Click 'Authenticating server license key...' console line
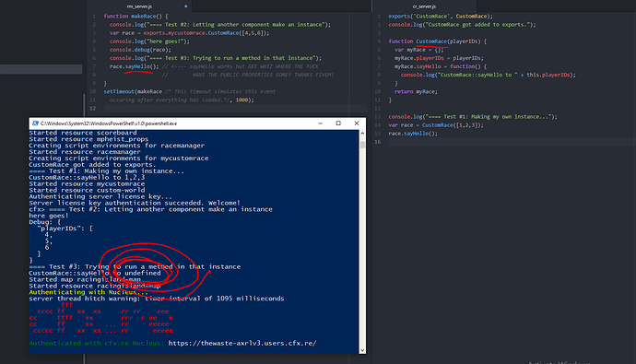The height and width of the screenshot is (364, 636). pos(100,197)
